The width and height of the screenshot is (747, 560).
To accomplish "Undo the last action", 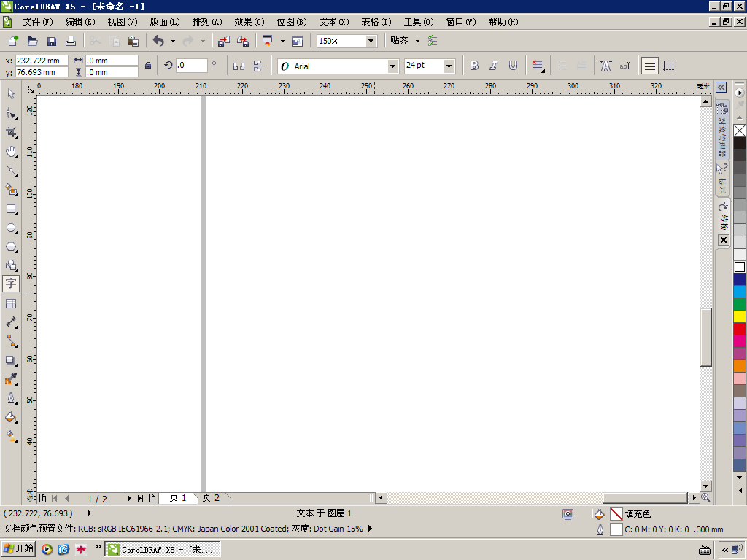I will 158,41.
